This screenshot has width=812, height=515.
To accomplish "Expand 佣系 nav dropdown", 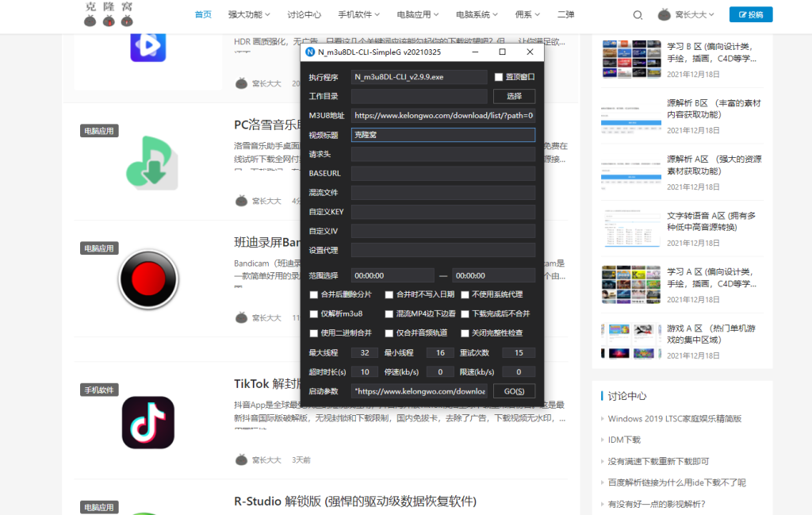I will pyautogui.click(x=527, y=14).
